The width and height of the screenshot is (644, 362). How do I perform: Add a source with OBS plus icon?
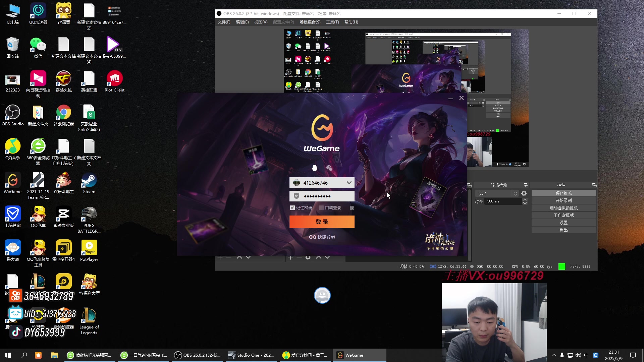coord(290,257)
